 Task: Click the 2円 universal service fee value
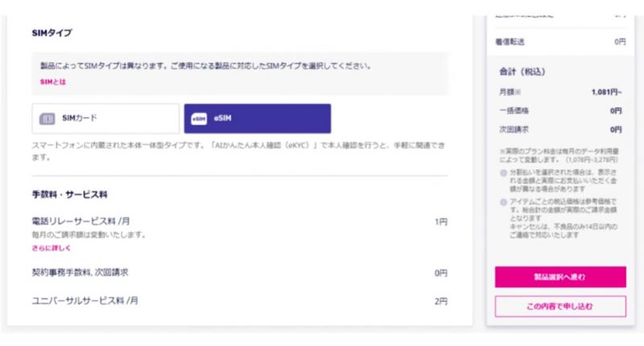[x=440, y=301]
